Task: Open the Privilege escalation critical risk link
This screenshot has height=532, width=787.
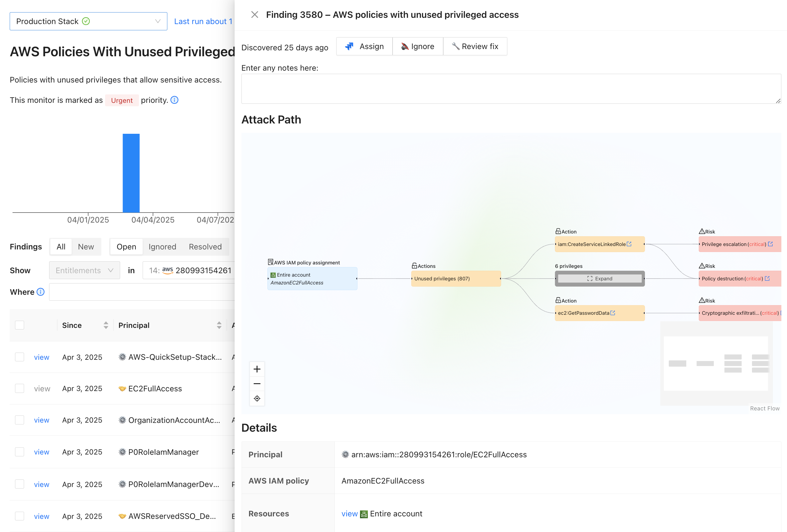Action: (x=770, y=244)
